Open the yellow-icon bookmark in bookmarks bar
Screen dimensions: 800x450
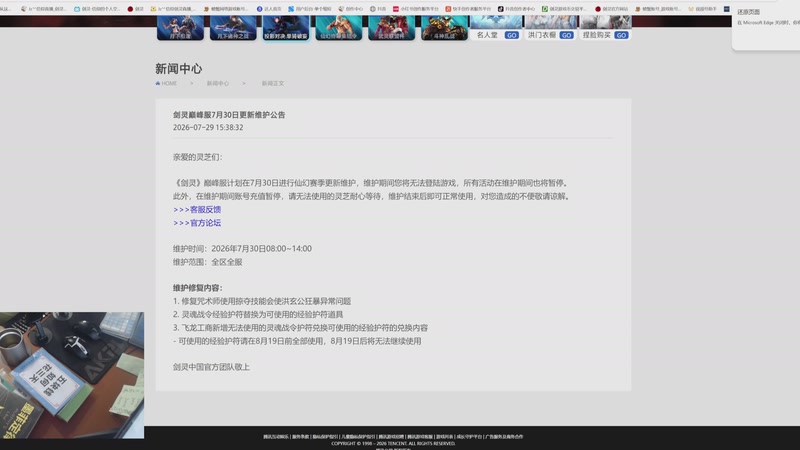point(173,9)
